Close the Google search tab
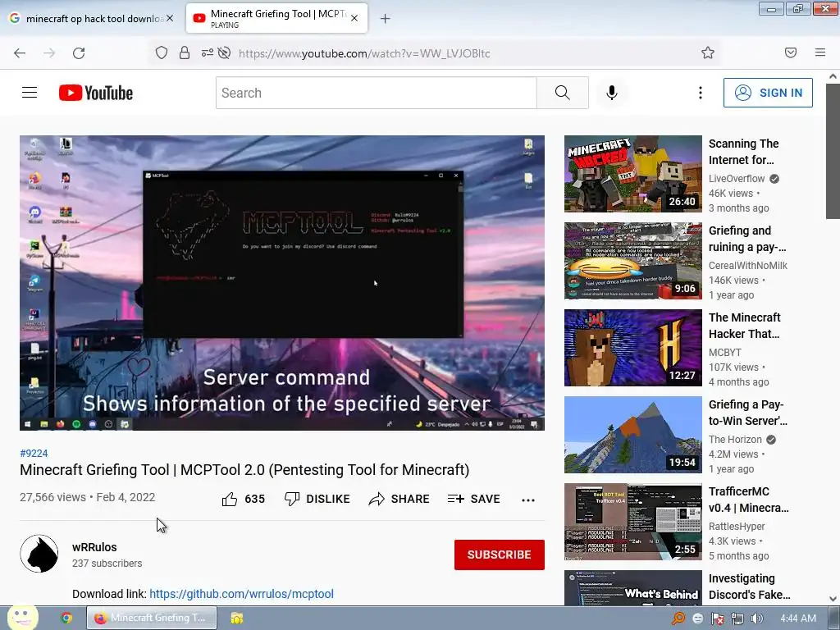840x630 pixels. coord(170,18)
